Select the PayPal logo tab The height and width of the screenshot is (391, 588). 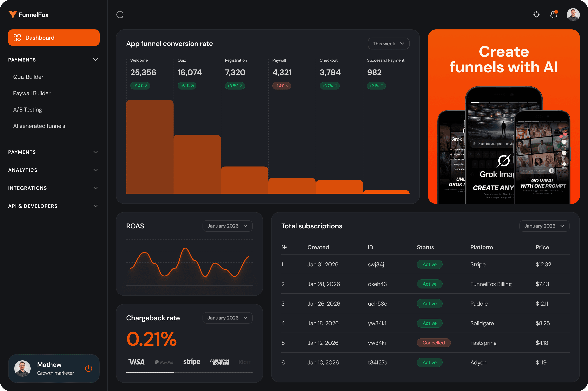click(x=164, y=362)
